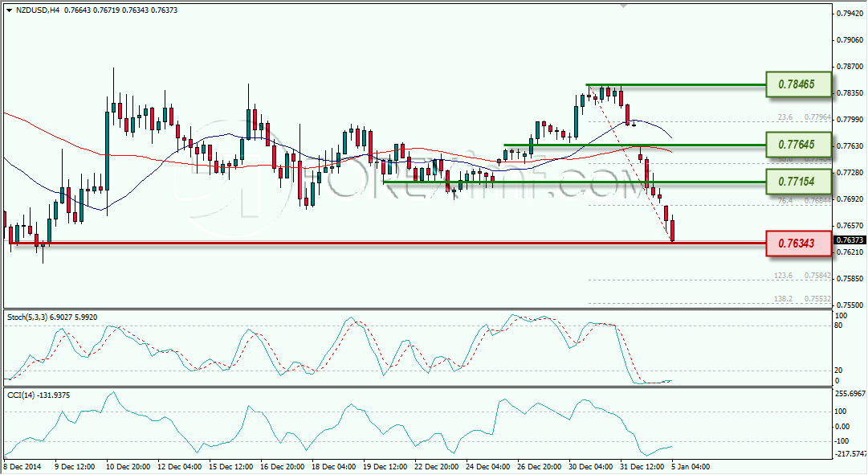868x475 pixels.
Task: Click the 10 Dec 20:00 time label
Action: 128,467
